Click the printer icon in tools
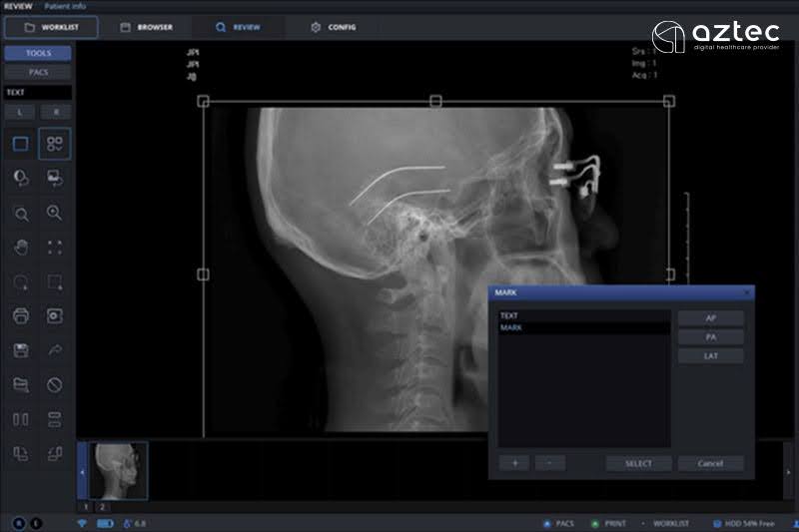The image size is (799, 532). click(x=21, y=316)
